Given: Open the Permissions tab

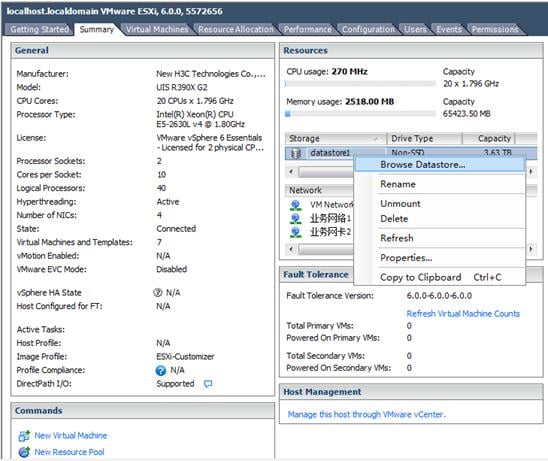Looking at the screenshot, I should coord(495,29).
